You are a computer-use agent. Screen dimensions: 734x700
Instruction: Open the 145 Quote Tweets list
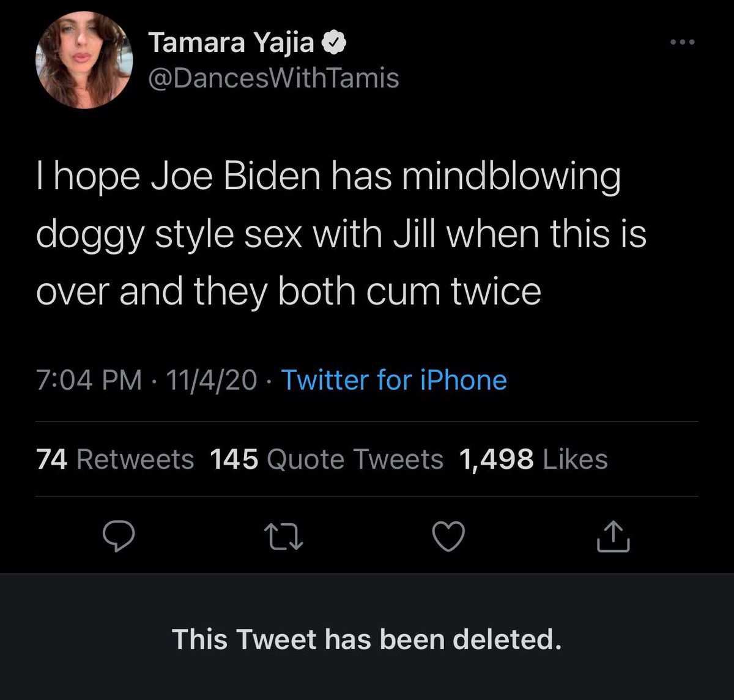326,459
